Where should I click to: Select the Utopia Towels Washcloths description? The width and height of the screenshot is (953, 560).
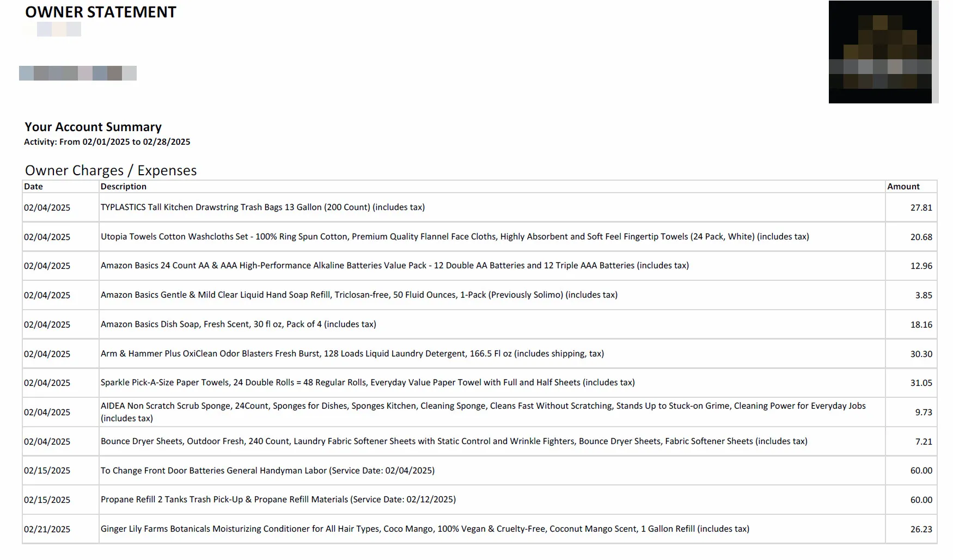point(454,237)
